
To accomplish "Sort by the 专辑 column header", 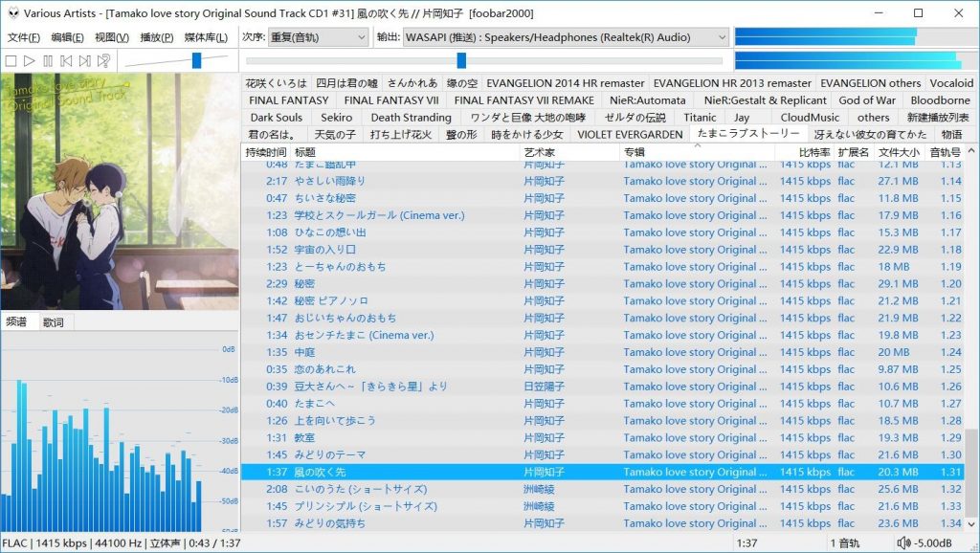I will (697, 152).
